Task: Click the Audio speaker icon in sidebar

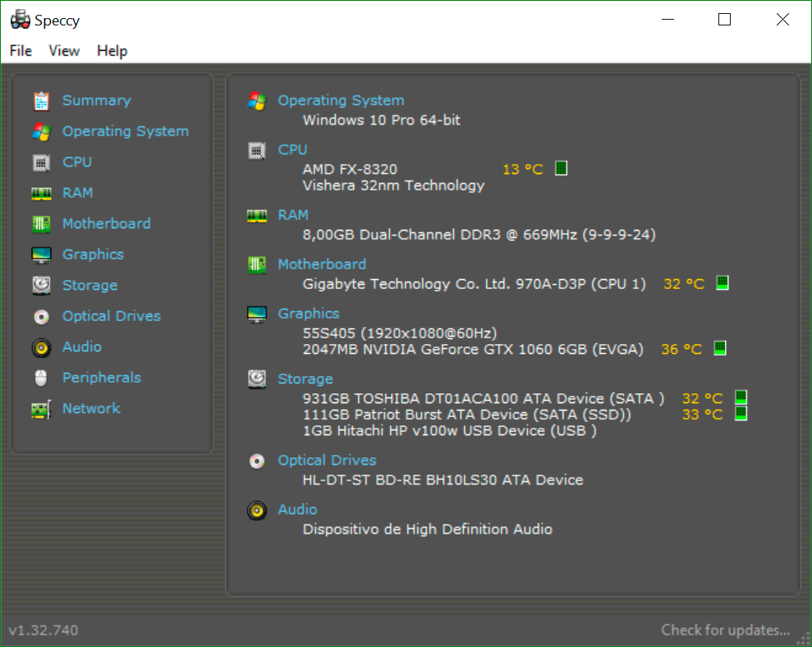Action: point(41,347)
